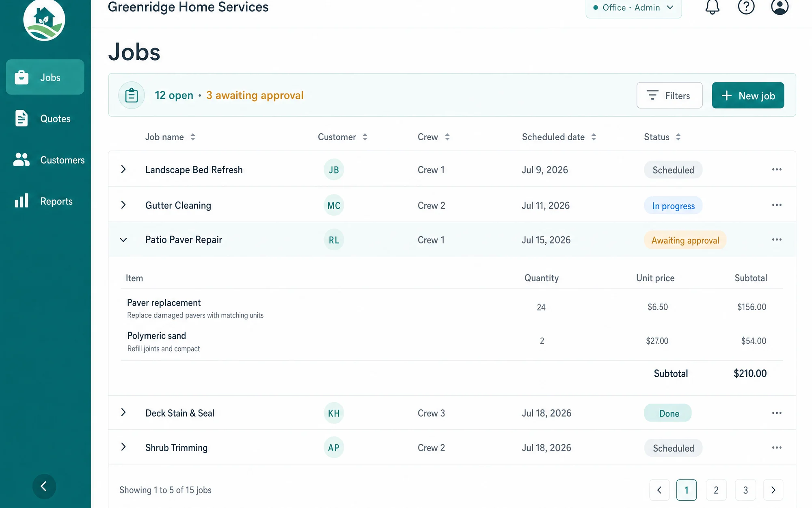The width and height of the screenshot is (812, 508).
Task: Collapse the Patio Paver Repair row
Action: tap(123, 240)
